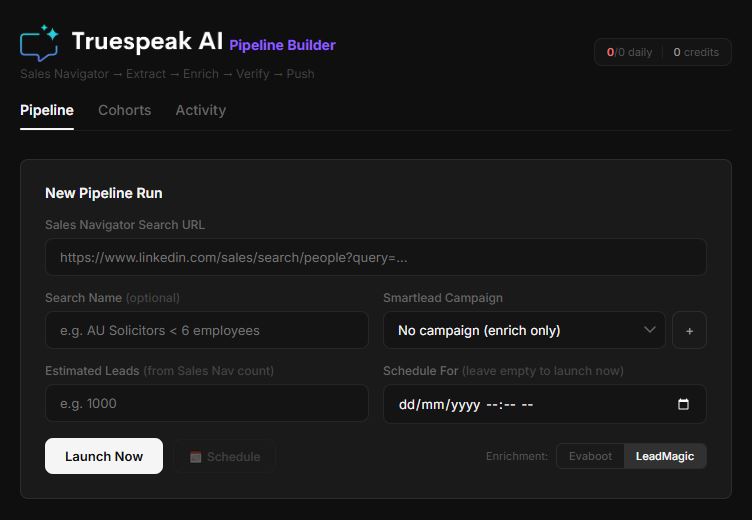This screenshot has width=752, height=520.
Task: Click the Sales Navigator → Extract → Enrich subtitle
Action: pyautogui.click(x=167, y=74)
